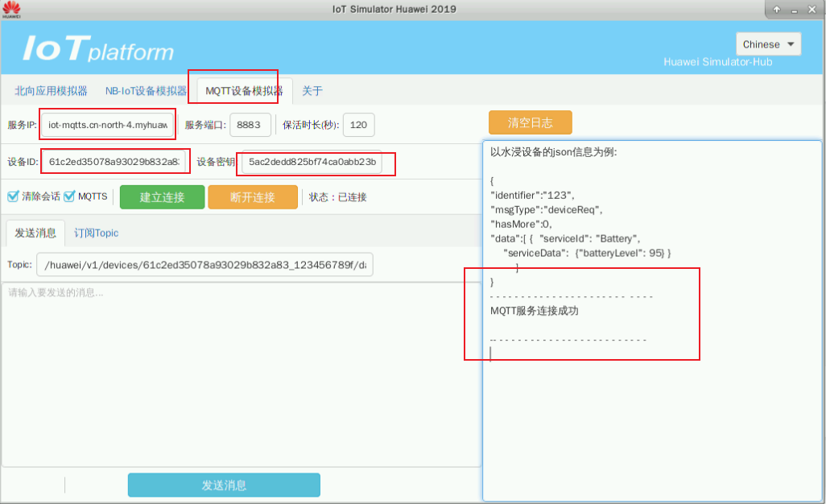Click the serviceData batteryLevel log line
Viewport: 826px width, 504px height.
(587, 254)
